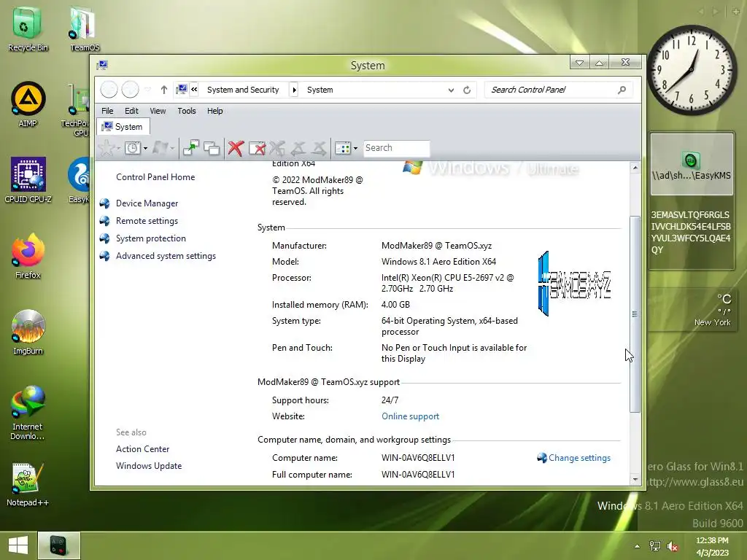Launch Firefox from the desktop

point(28,256)
